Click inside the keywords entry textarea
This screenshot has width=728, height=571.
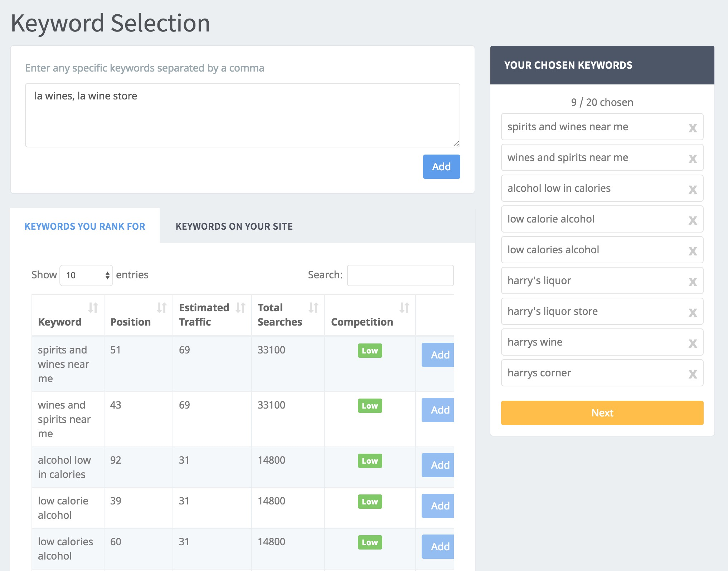coord(242,114)
